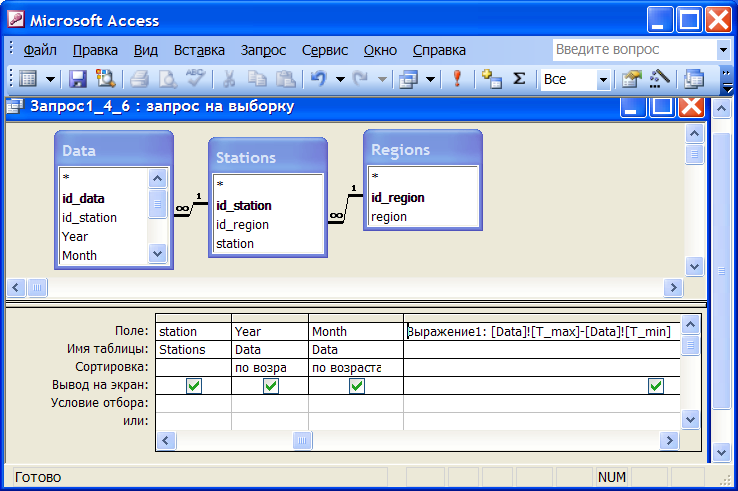Screen dimensions: 738x491
Task: Open the Запрос menu
Action: 263,50
